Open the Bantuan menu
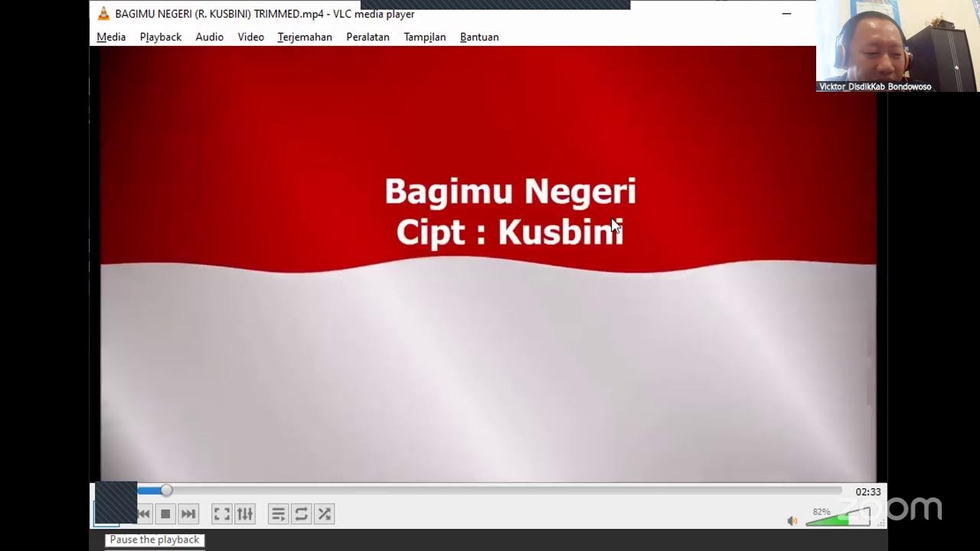 click(479, 37)
